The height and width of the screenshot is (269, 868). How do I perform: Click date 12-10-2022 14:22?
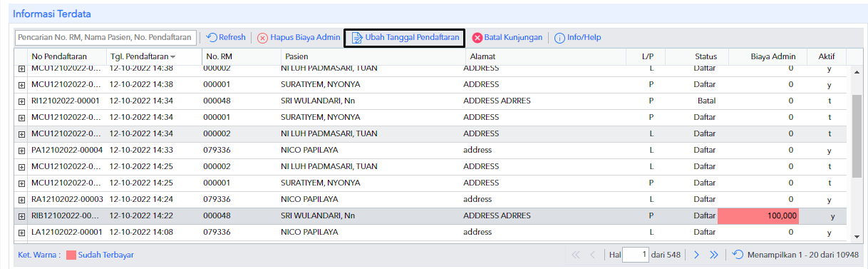[x=141, y=215]
